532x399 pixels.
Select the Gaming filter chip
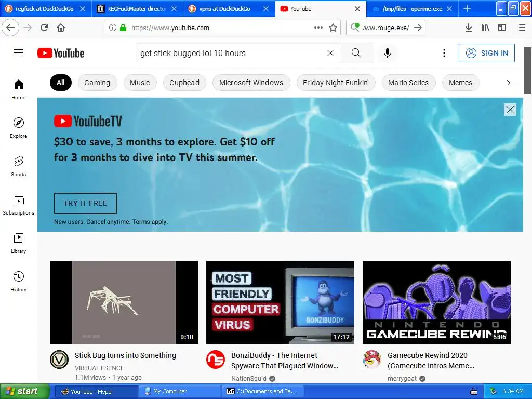(x=97, y=83)
